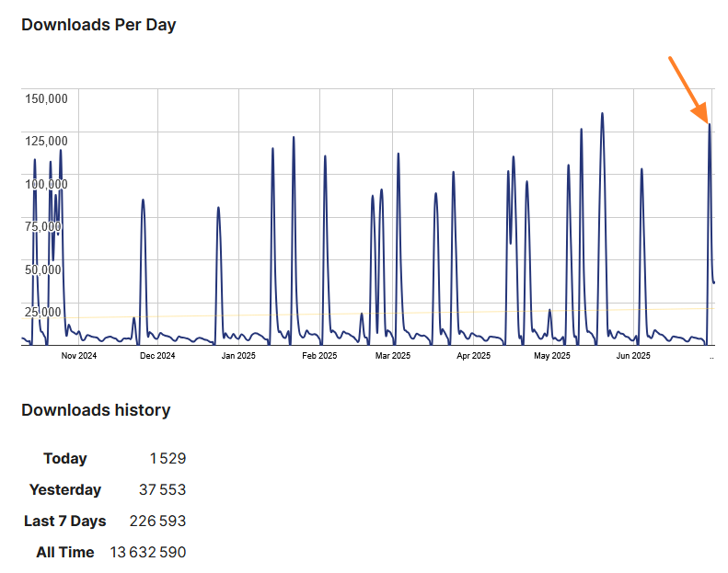Click the 100,000 y-axis label
Screen dimensions: 728x573
46,184
